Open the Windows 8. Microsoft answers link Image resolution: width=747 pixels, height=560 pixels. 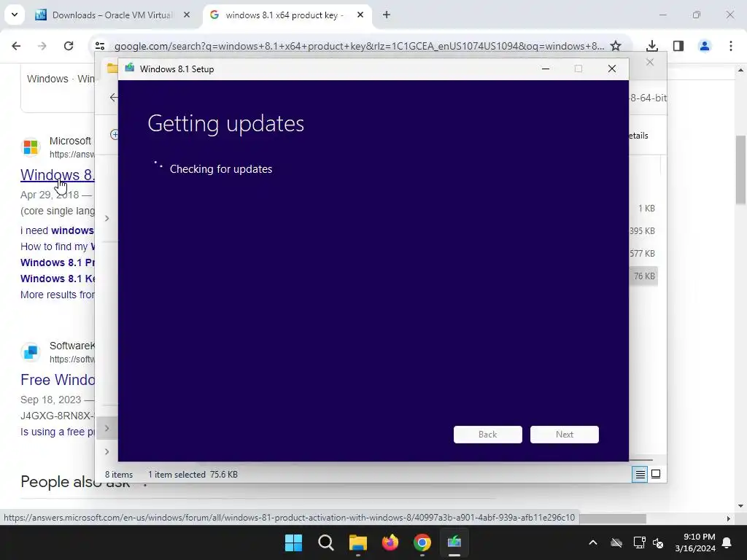(x=57, y=175)
